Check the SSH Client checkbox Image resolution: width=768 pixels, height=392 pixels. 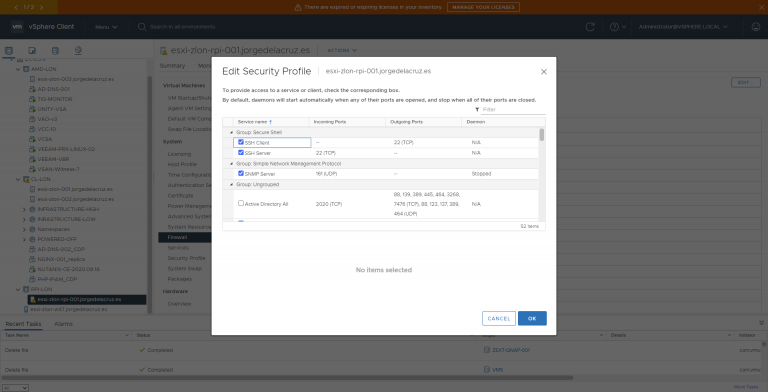(241, 142)
